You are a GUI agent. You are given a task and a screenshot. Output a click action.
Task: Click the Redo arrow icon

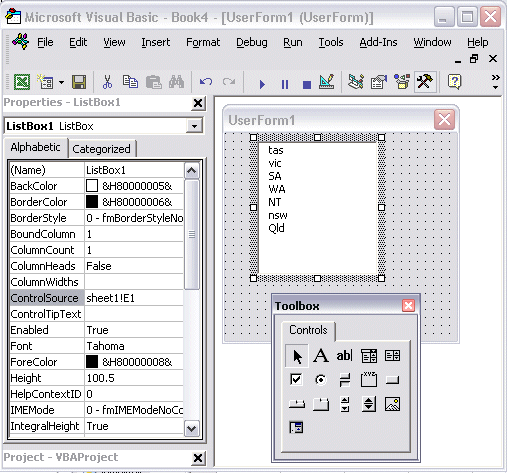[x=229, y=82]
